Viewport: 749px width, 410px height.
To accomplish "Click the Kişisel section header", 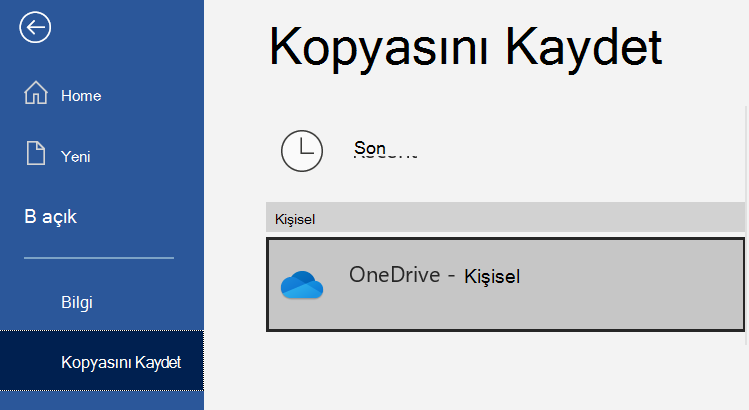I will (x=505, y=217).
